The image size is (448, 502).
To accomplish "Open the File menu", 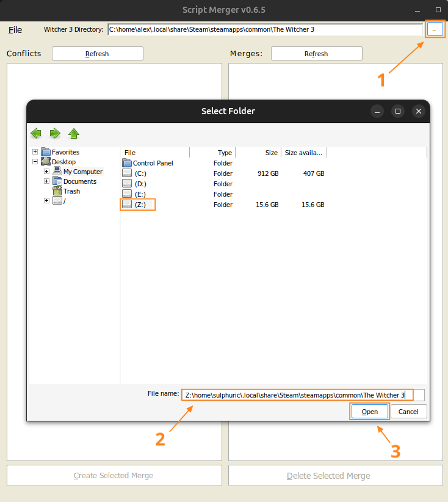I will (15, 30).
